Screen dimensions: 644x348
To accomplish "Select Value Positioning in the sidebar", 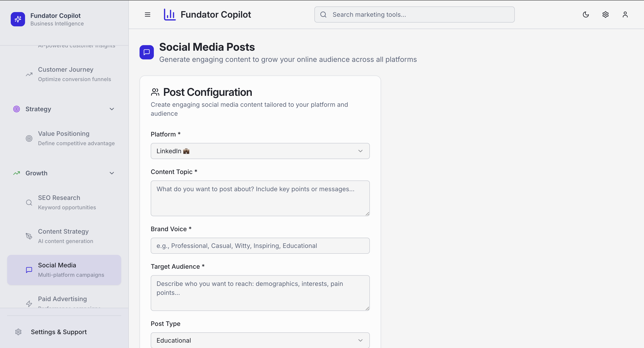I will click(64, 138).
